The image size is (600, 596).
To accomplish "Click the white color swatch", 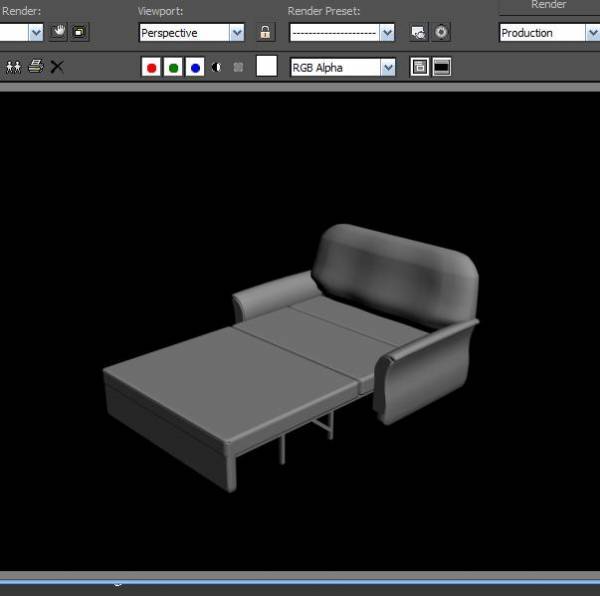I will [x=267, y=67].
